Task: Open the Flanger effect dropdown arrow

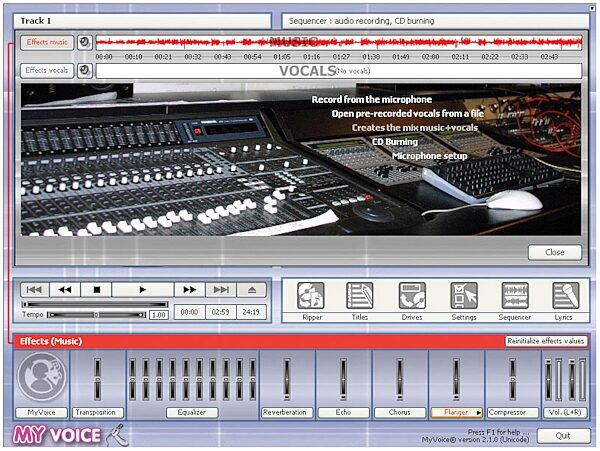Action: coord(478,413)
